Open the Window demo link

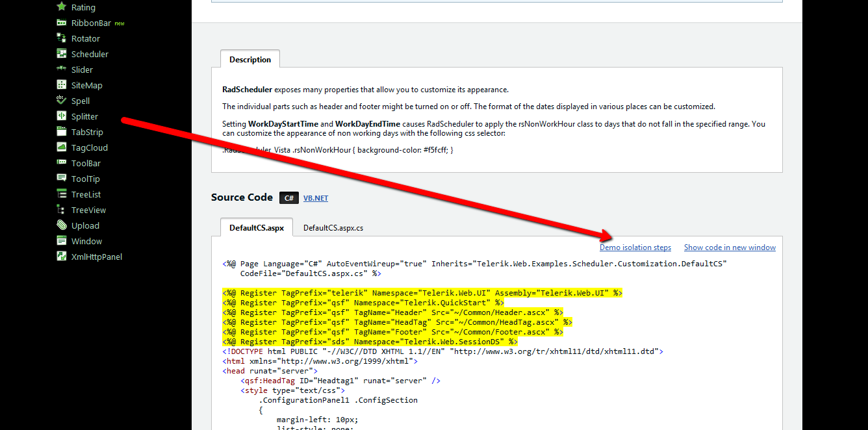click(86, 242)
